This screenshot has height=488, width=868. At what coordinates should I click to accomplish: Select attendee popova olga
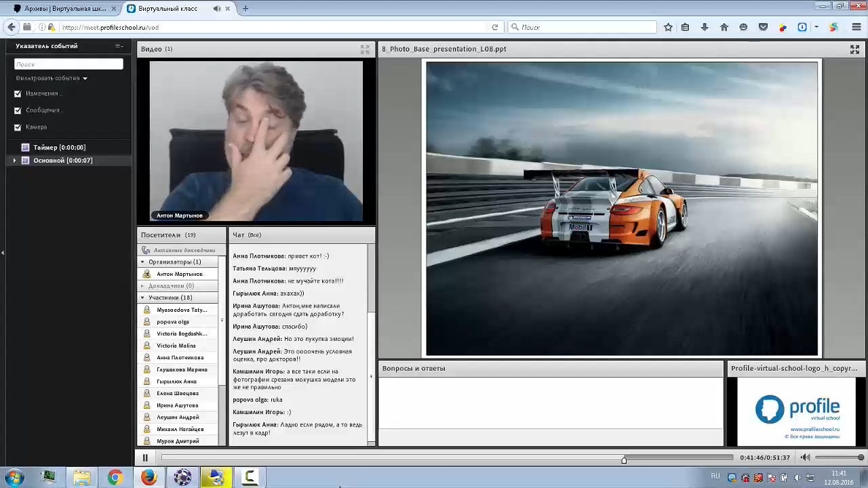(x=178, y=322)
